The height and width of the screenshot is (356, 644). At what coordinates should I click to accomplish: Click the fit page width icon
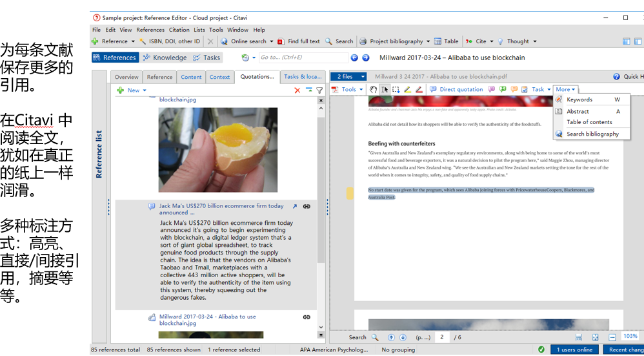click(579, 337)
